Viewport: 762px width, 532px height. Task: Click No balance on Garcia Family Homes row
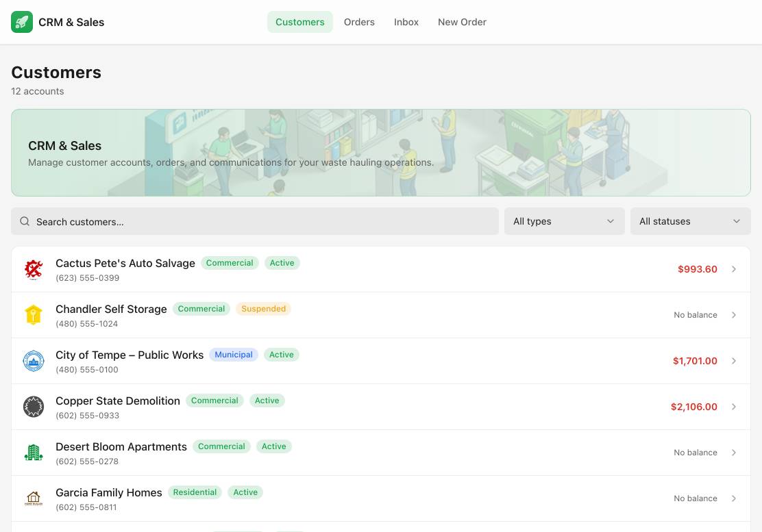click(696, 498)
